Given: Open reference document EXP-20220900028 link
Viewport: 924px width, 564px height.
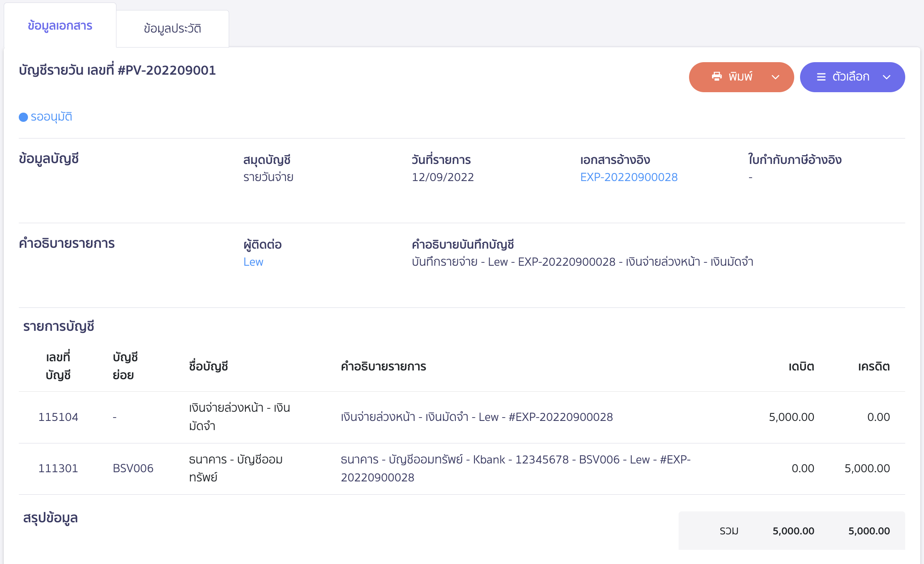Looking at the screenshot, I should [x=629, y=177].
